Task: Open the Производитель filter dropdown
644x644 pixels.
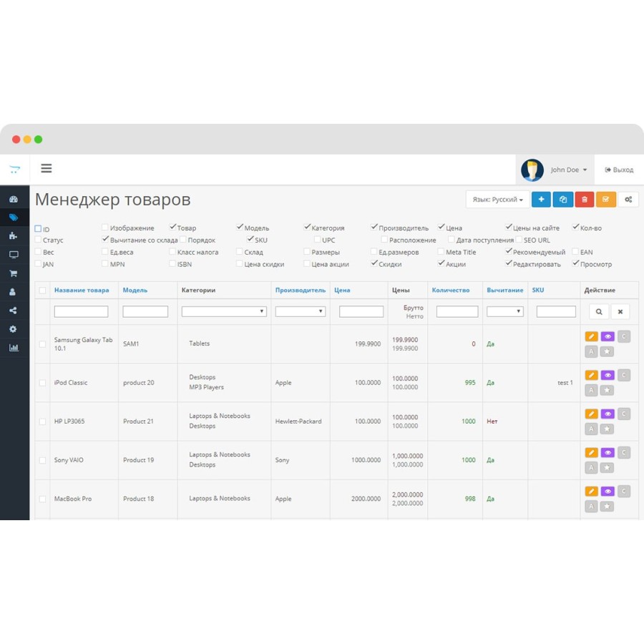Action: [x=301, y=311]
